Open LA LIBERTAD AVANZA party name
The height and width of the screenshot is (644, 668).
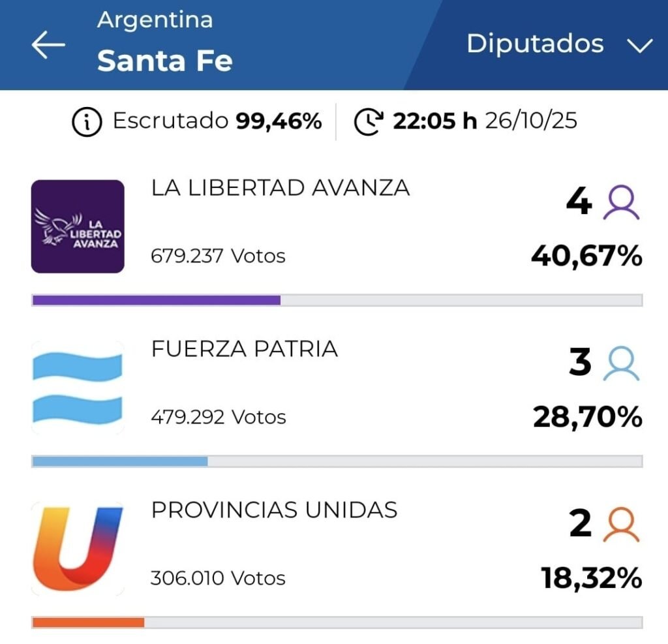coord(281,188)
